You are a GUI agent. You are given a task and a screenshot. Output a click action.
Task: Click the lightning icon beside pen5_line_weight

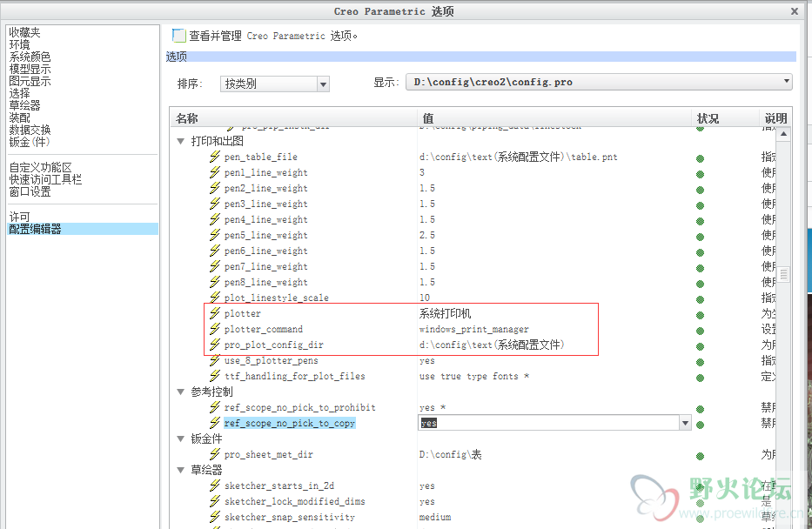point(215,234)
